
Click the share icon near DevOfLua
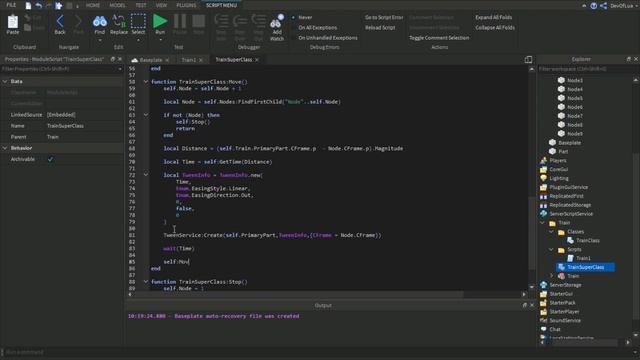(603, 6)
